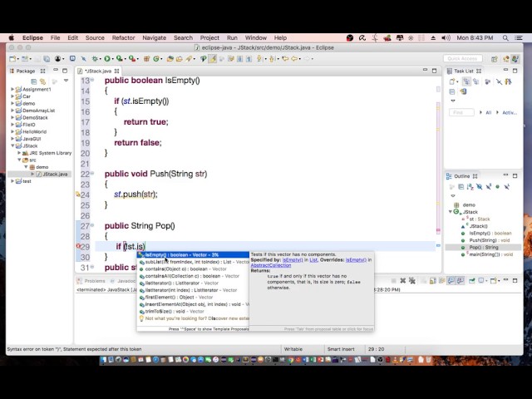This screenshot has height=399, width=532.
Task: Click the Back navigation arrow in toolbar
Action: (x=294, y=59)
